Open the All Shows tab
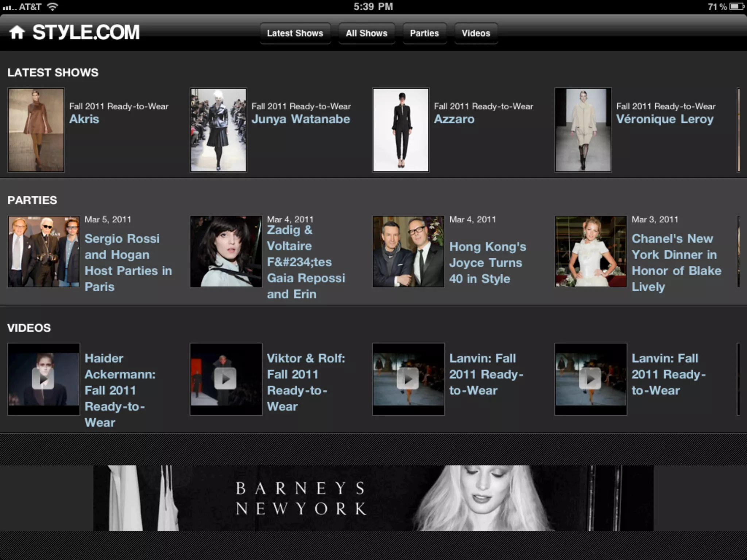This screenshot has height=560, width=747. point(367,33)
